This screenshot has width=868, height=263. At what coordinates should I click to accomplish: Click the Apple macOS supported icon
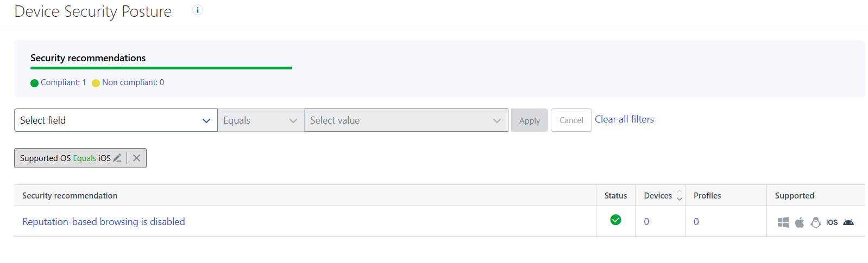[800, 222]
